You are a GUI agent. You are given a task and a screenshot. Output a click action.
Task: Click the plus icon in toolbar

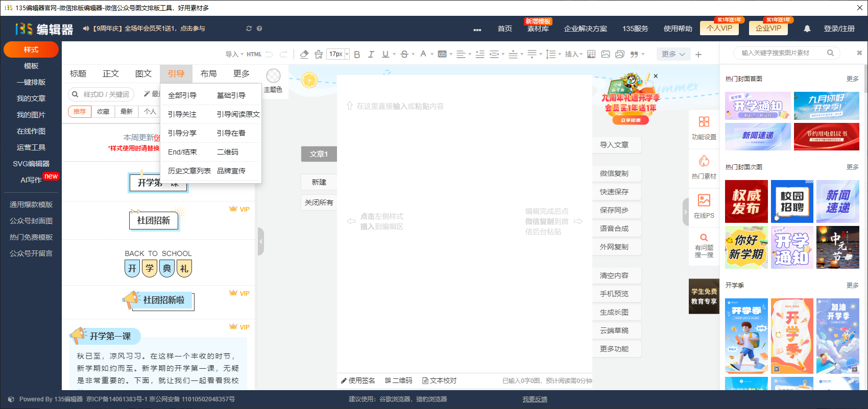(698, 54)
